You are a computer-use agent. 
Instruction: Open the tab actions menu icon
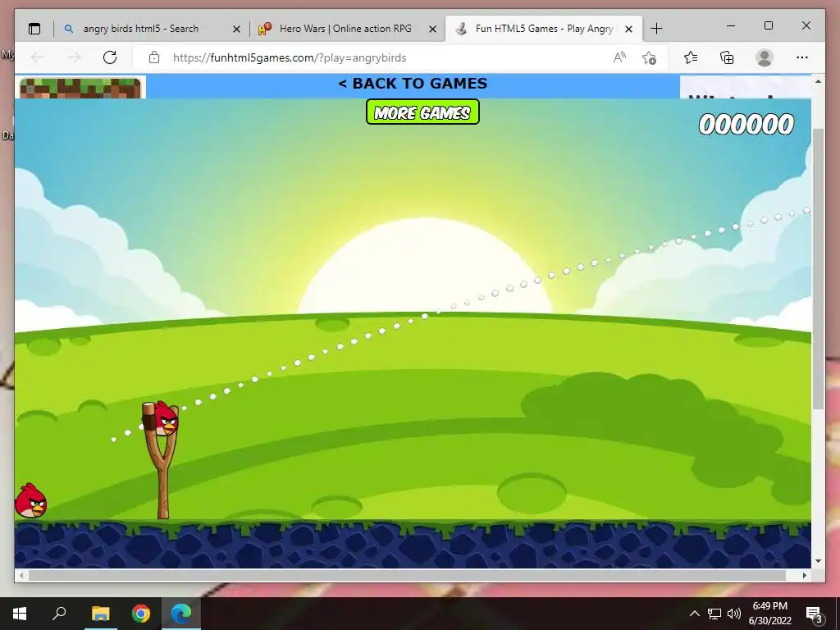[34, 29]
